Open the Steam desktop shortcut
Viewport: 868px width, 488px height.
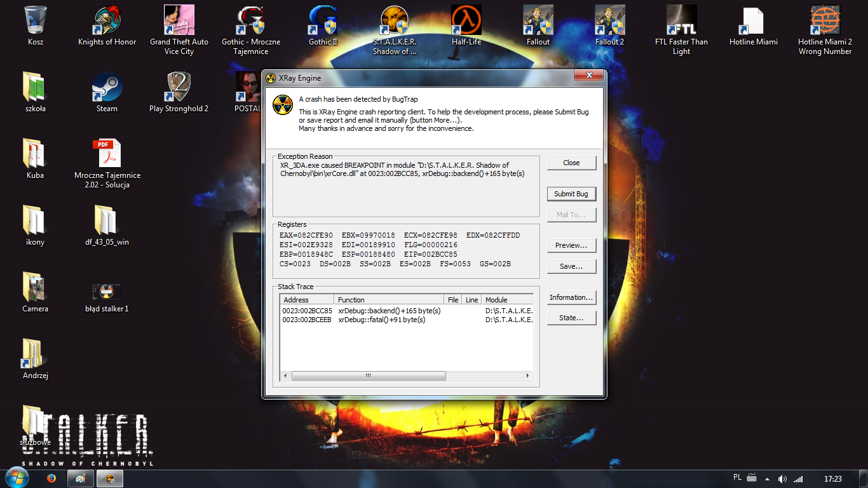point(107,88)
